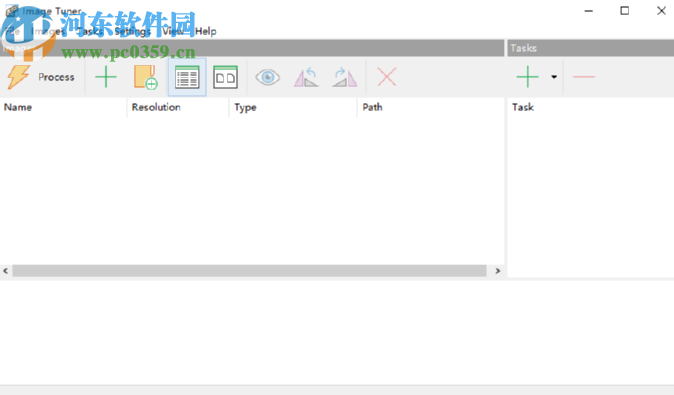Open the Help menu
Screen dimensions: 674x395
coord(205,31)
